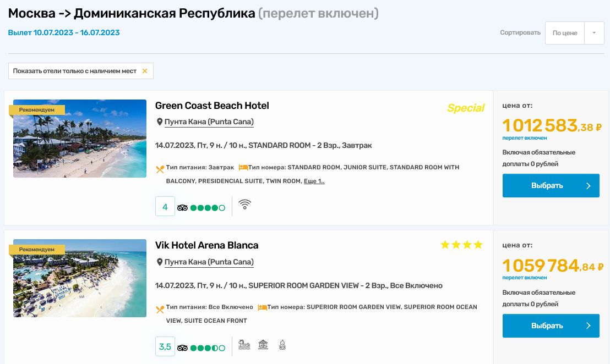Image resolution: width=610 pixels, height=364 pixels.
Task: Click TripAdvisor owl icon for Green Coast
Action: tap(182, 208)
